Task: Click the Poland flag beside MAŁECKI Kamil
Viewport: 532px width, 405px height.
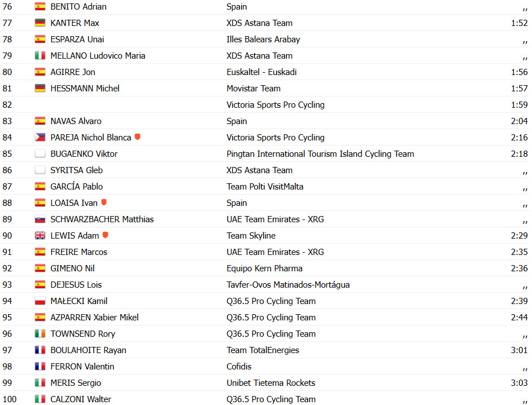Action: pyautogui.click(x=40, y=301)
